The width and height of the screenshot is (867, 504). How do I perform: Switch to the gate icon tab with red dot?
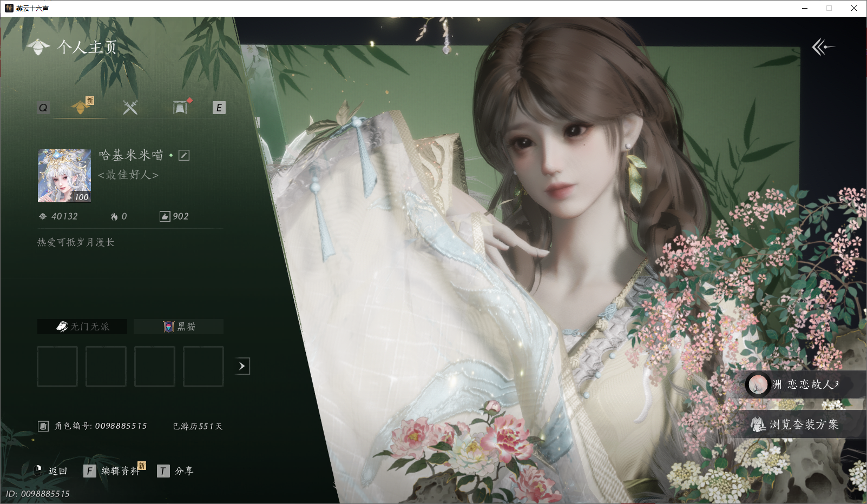tap(180, 107)
